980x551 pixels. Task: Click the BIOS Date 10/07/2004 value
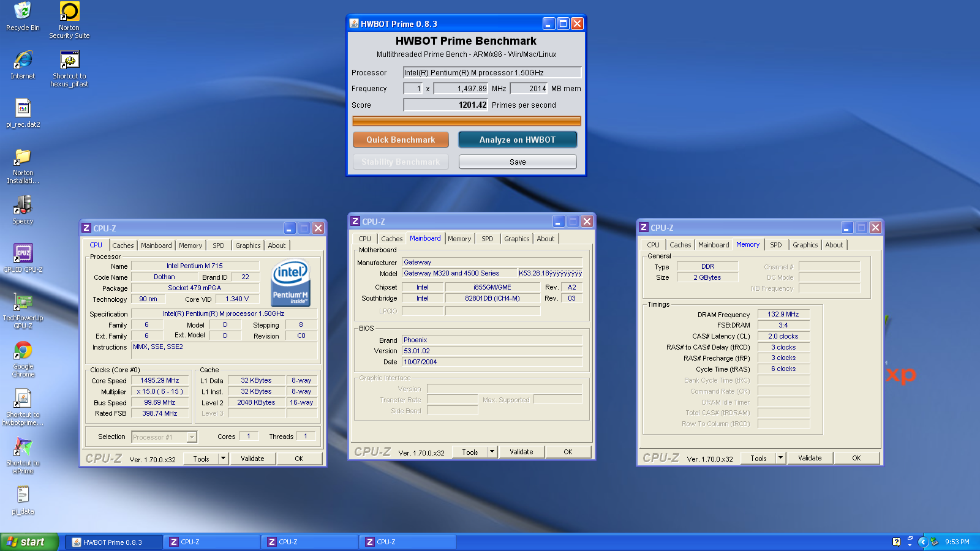492,362
